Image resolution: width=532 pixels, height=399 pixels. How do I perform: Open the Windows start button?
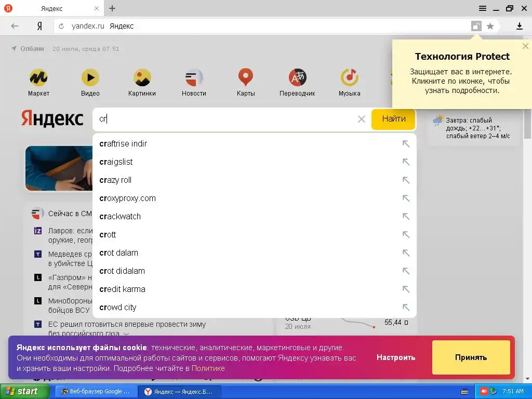pyautogui.click(x=24, y=391)
